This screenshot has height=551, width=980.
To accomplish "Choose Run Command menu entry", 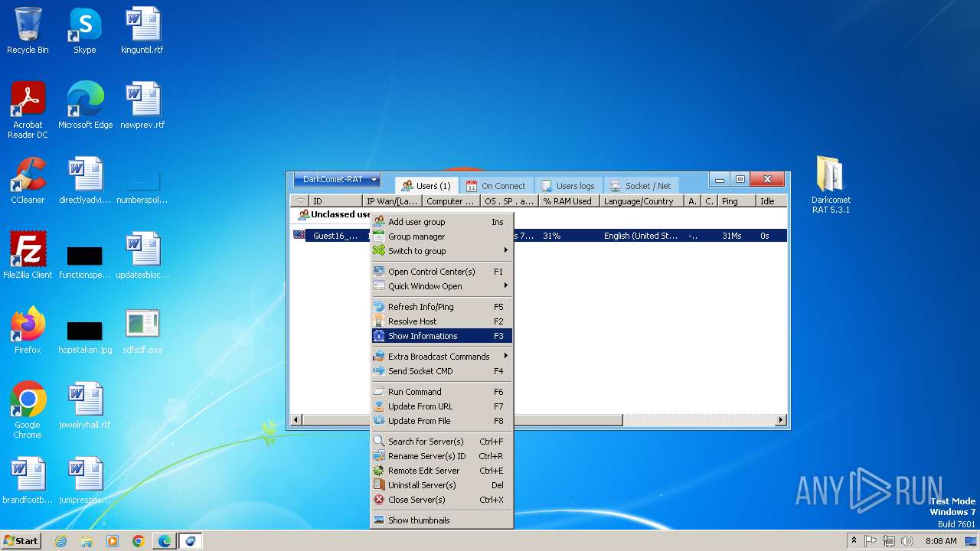I will [x=442, y=392].
